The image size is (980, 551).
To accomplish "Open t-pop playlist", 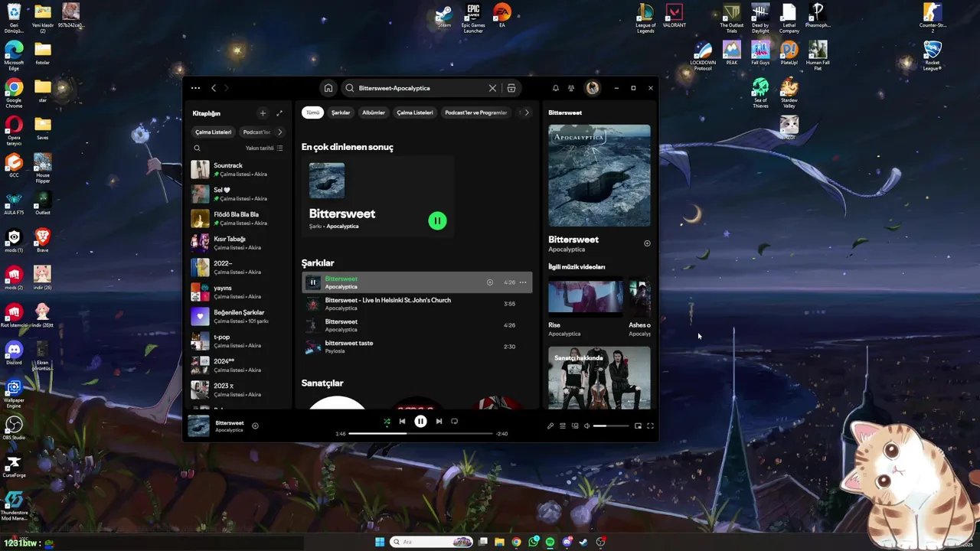I will click(x=238, y=341).
